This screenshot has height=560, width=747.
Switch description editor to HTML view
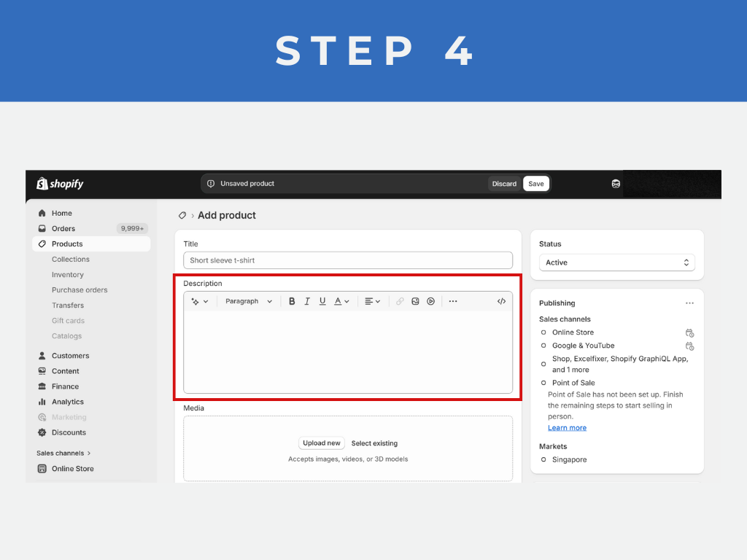pos(501,301)
